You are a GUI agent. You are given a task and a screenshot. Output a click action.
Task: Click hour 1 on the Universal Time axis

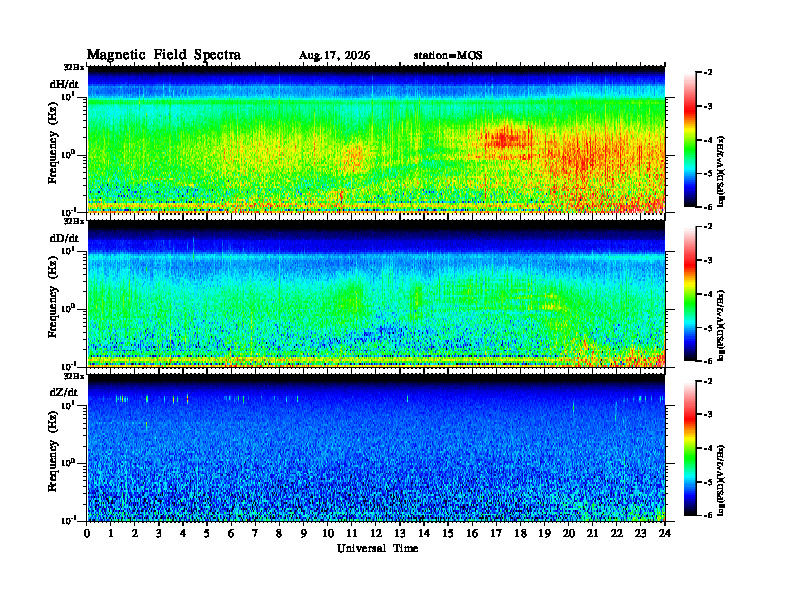pyautogui.click(x=111, y=533)
